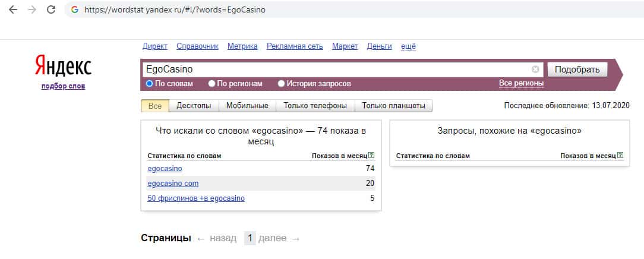Click the browser back arrow

13,10
